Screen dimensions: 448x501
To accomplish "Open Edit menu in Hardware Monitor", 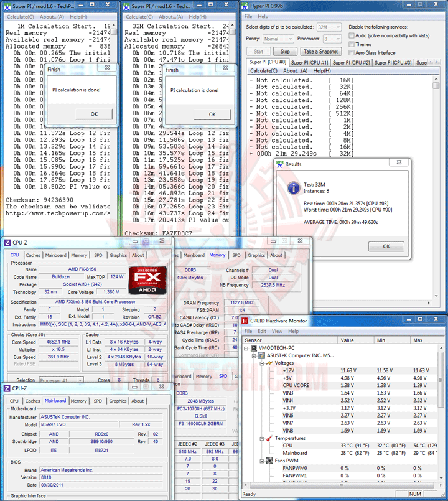I will click(262, 331).
